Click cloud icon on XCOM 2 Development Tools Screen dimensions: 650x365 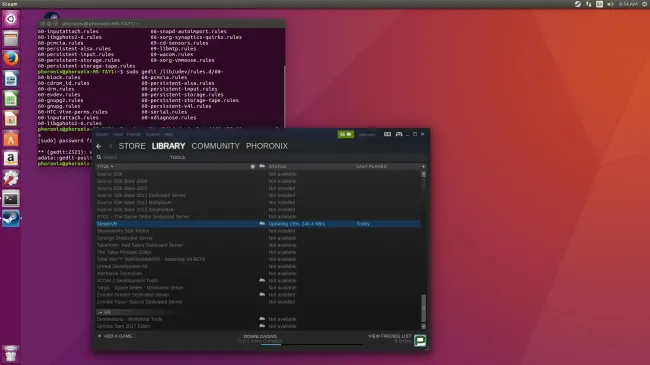click(x=262, y=280)
